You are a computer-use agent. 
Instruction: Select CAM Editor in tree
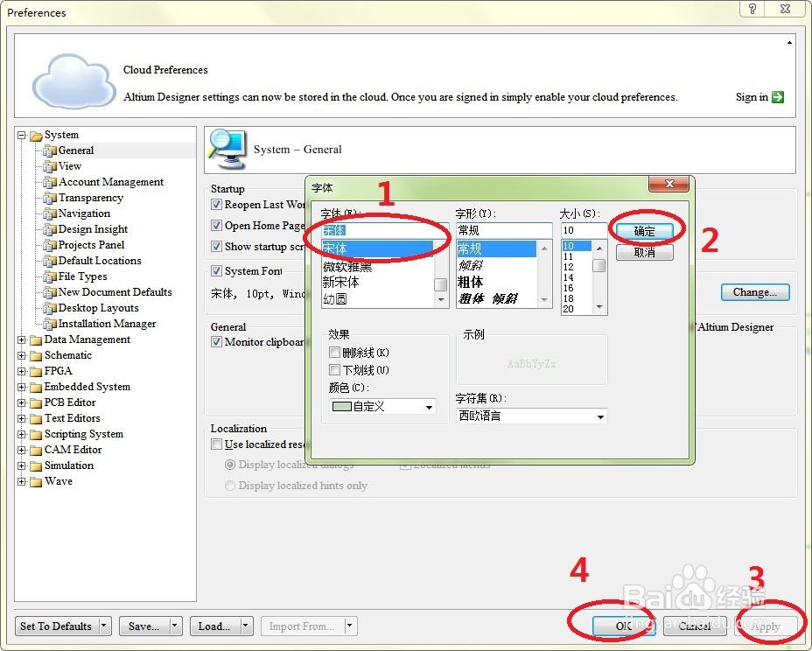coord(73,450)
